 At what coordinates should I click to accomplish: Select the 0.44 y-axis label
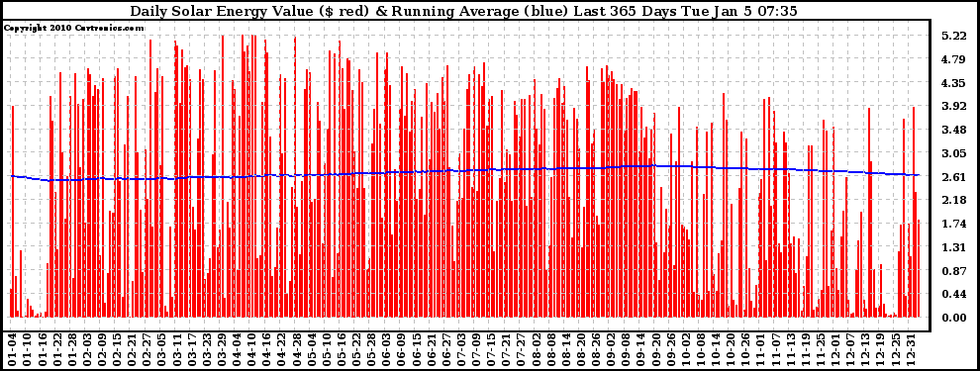coord(953,295)
